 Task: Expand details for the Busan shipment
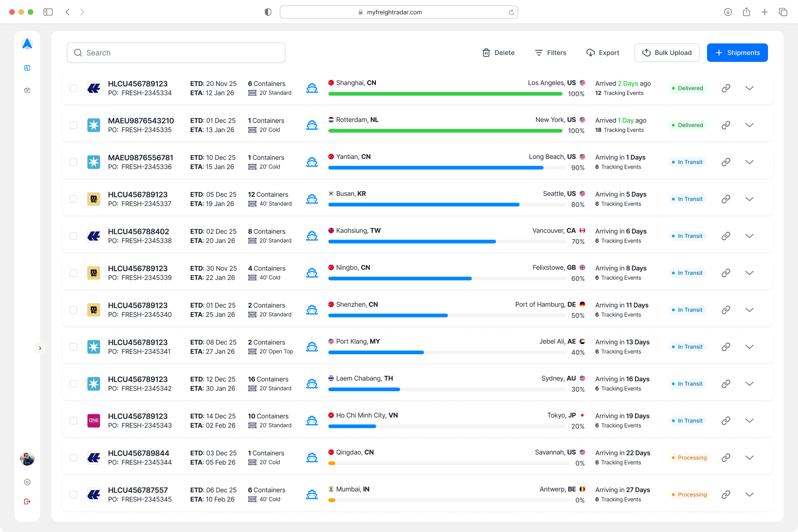(750, 199)
